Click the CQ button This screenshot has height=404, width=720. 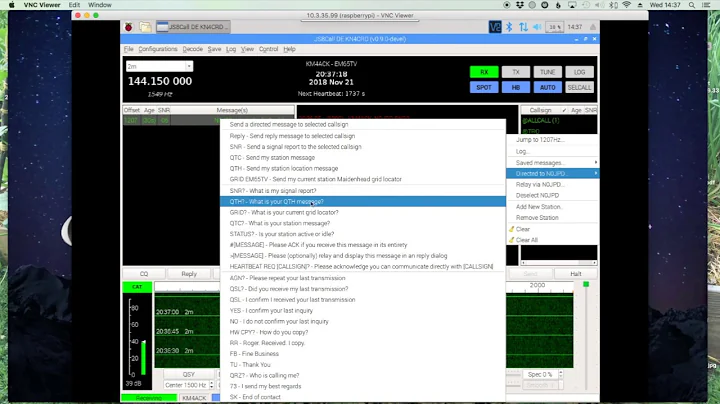click(144, 274)
